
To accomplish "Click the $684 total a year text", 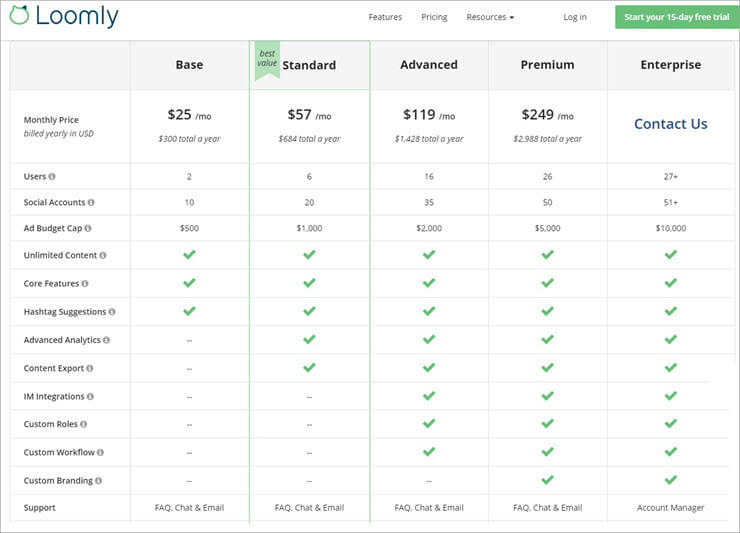I will click(309, 139).
